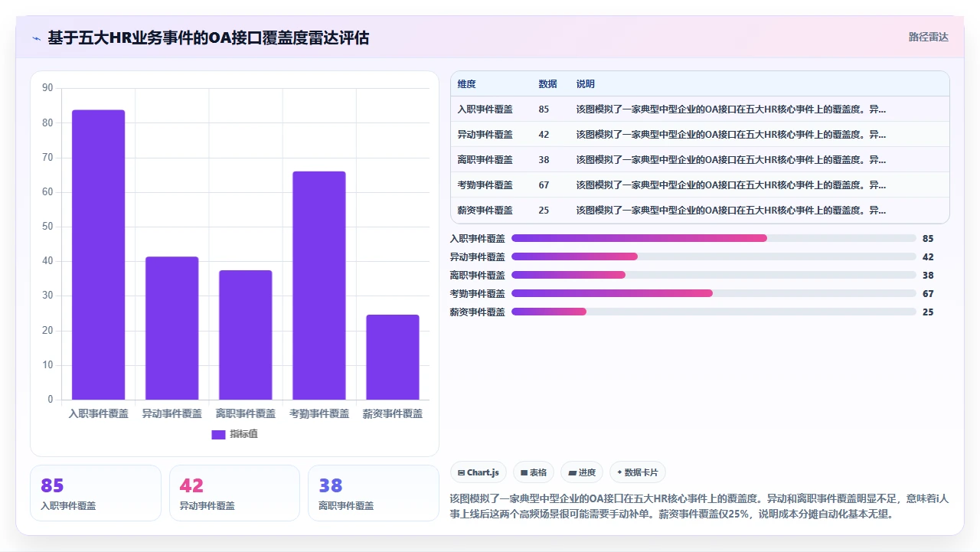Select the 离职事件覆盖 bar in the chart
This screenshot has height=552, width=980.
[x=246, y=335]
